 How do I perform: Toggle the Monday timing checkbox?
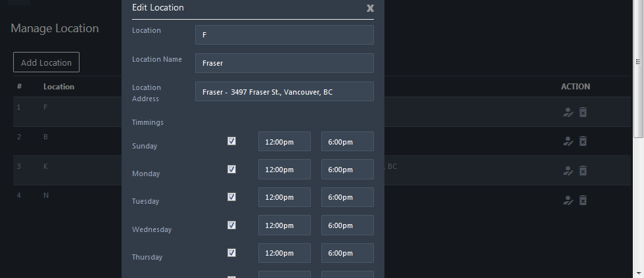[x=231, y=169]
